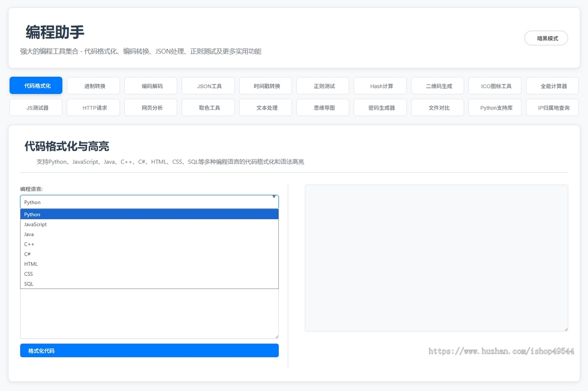Click inside the code input textarea

pyautogui.click(x=149, y=314)
